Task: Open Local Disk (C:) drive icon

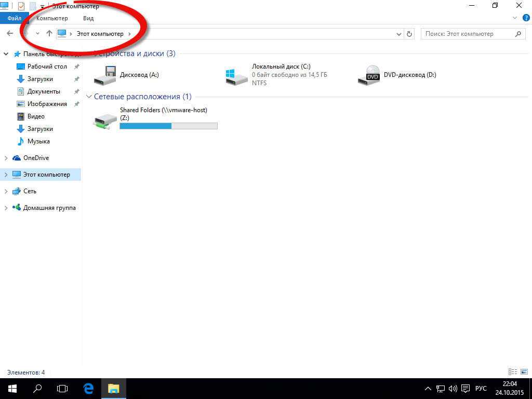Action: tap(237, 76)
